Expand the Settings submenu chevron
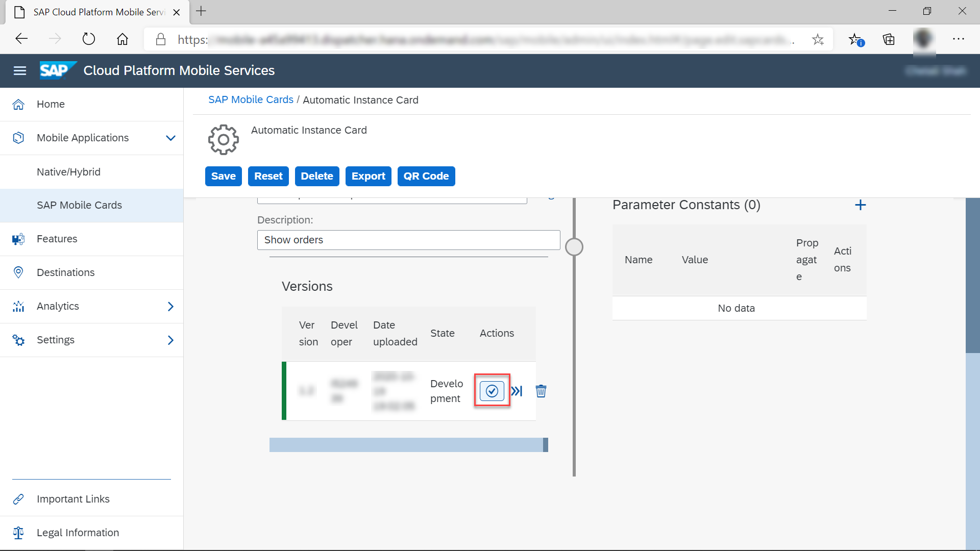Screen dimensions: 980x551 (170, 340)
